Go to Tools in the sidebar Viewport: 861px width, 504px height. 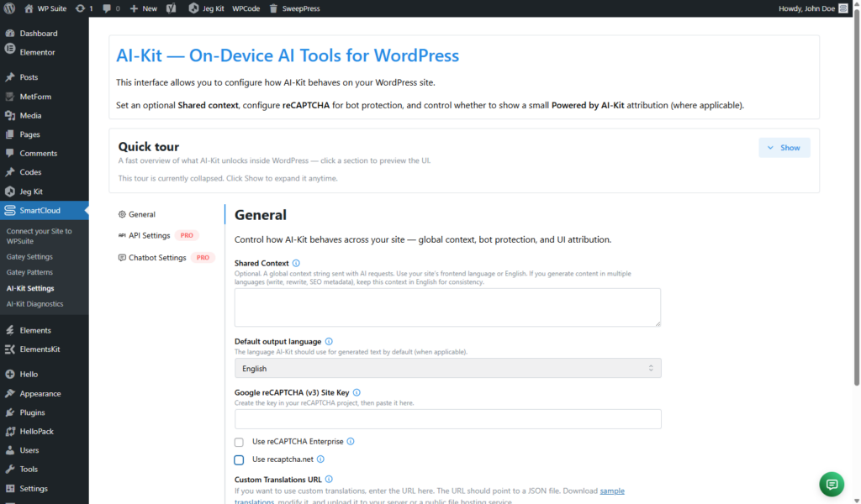click(x=29, y=469)
